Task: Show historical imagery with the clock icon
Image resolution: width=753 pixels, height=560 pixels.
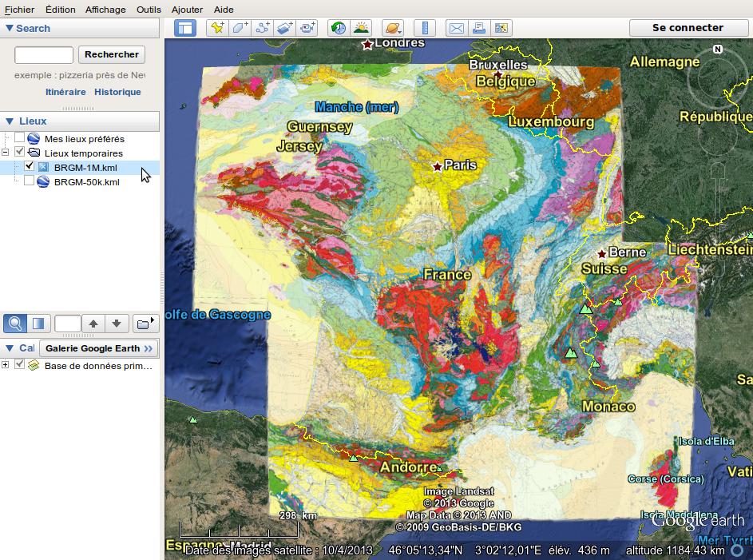Action: coord(339,28)
